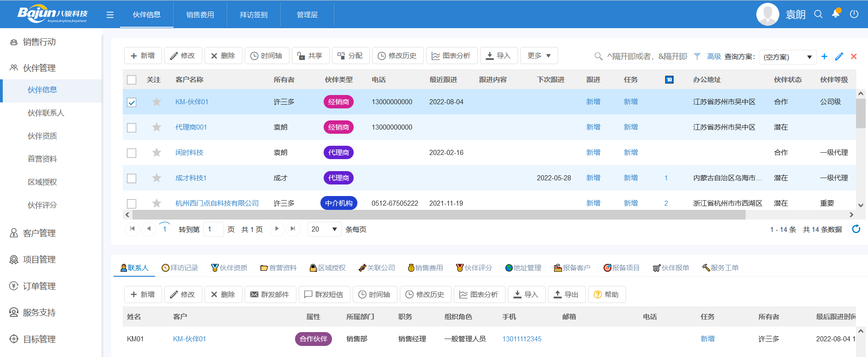Click the horizontal scrollbar of partner table
The width and height of the screenshot is (868, 357).
[x=439, y=215]
